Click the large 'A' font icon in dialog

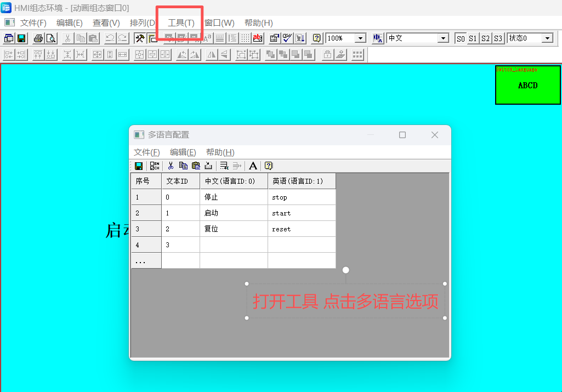coord(253,166)
